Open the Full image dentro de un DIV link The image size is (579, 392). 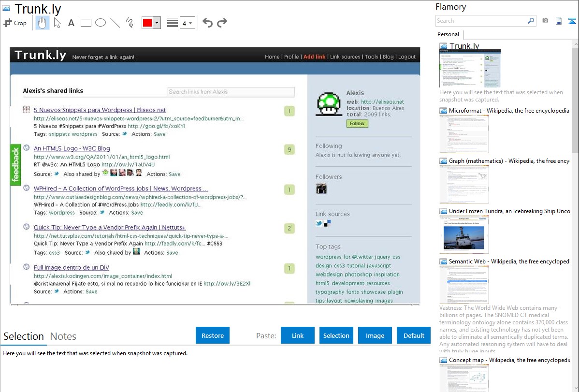[71, 267]
